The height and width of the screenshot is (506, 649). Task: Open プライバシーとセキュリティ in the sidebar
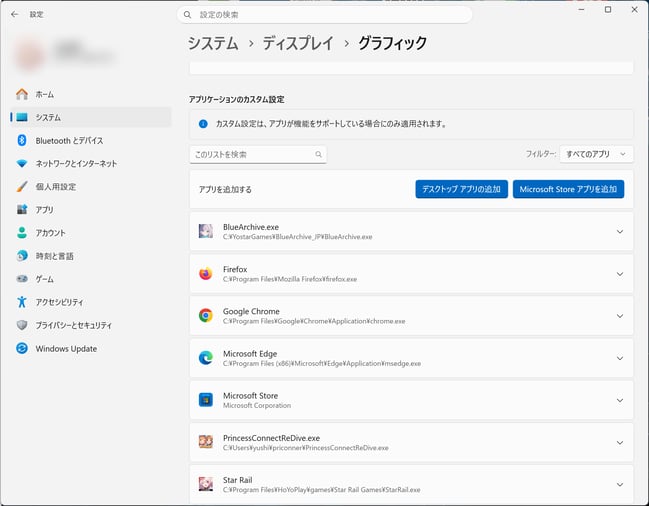91,325
